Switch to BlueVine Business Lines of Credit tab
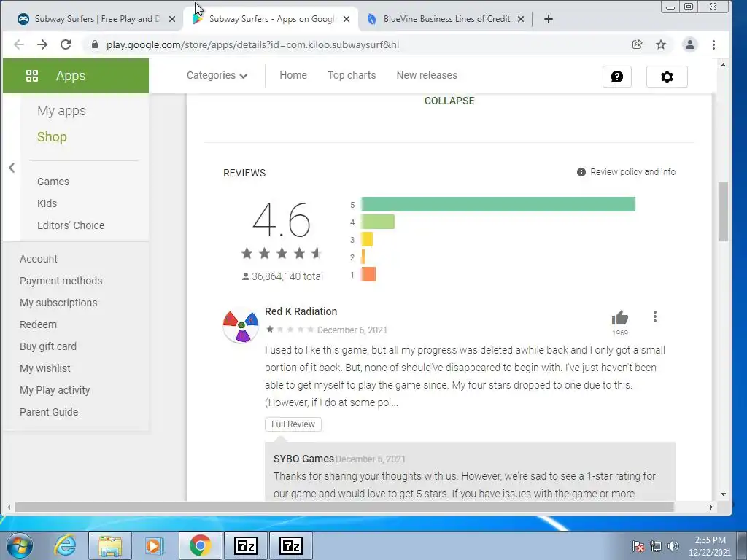Viewport: 747px width, 560px height. [446, 19]
